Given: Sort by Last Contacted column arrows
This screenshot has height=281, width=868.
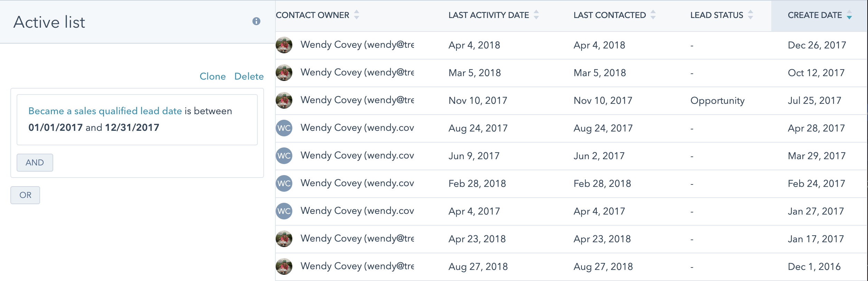Looking at the screenshot, I should [x=653, y=15].
